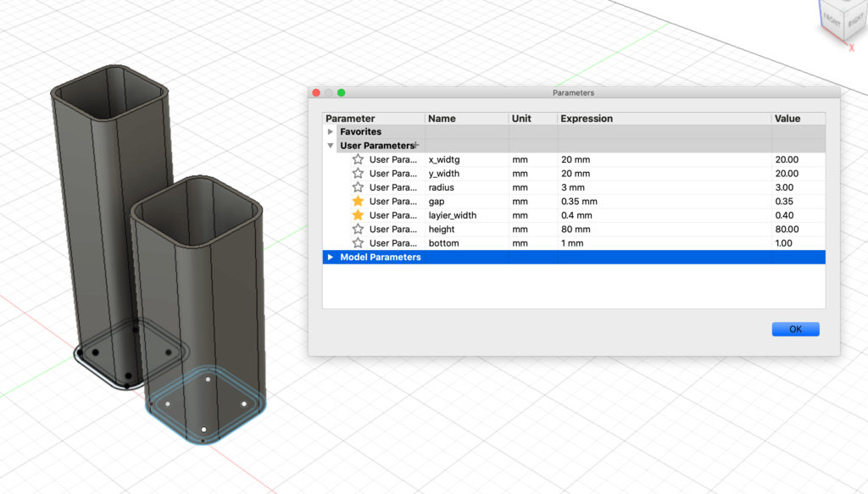
Task: Select the height name cell
Action: tap(467, 229)
